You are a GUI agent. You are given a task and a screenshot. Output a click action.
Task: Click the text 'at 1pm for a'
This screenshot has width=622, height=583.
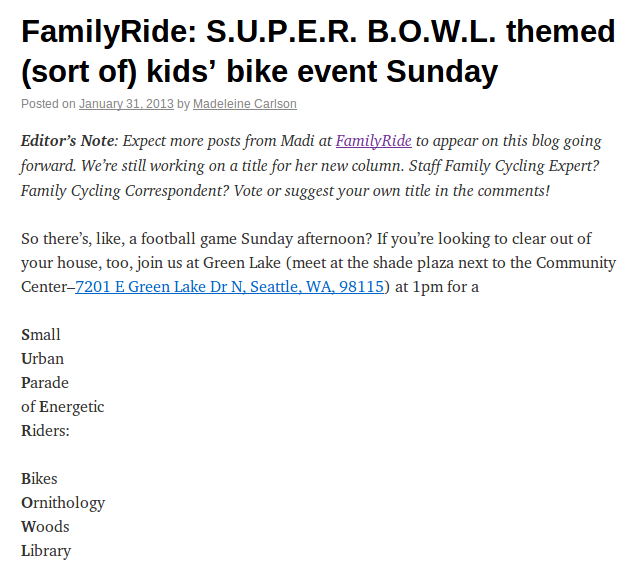437,287
